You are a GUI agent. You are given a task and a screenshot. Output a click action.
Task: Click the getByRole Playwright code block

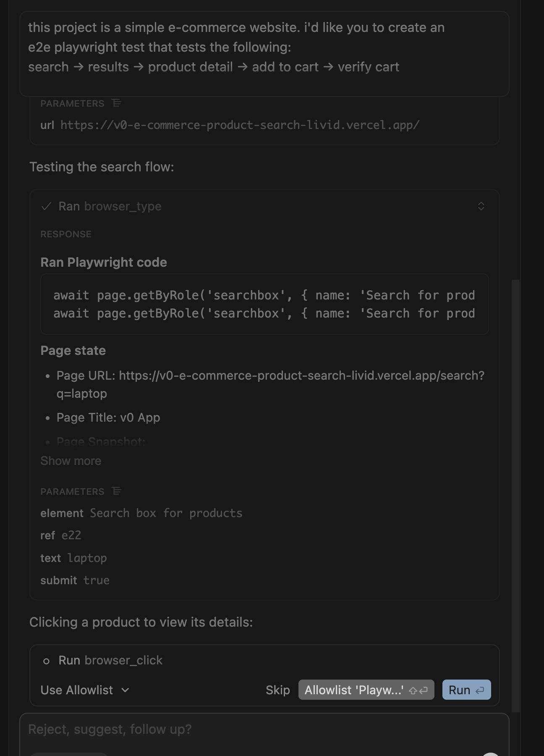[x=264, y=304]
